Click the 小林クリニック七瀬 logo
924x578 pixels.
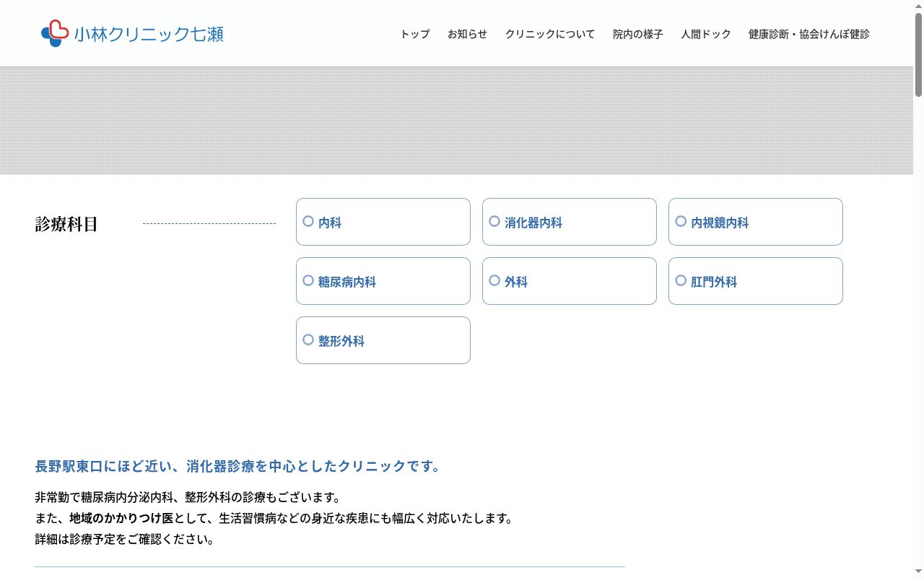pos(133,33)
